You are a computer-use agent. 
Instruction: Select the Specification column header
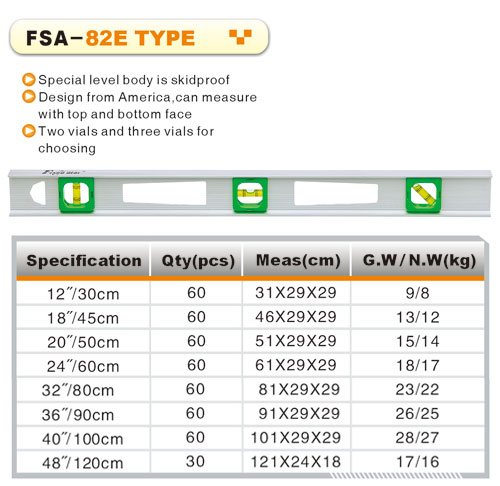coord(83,260)
